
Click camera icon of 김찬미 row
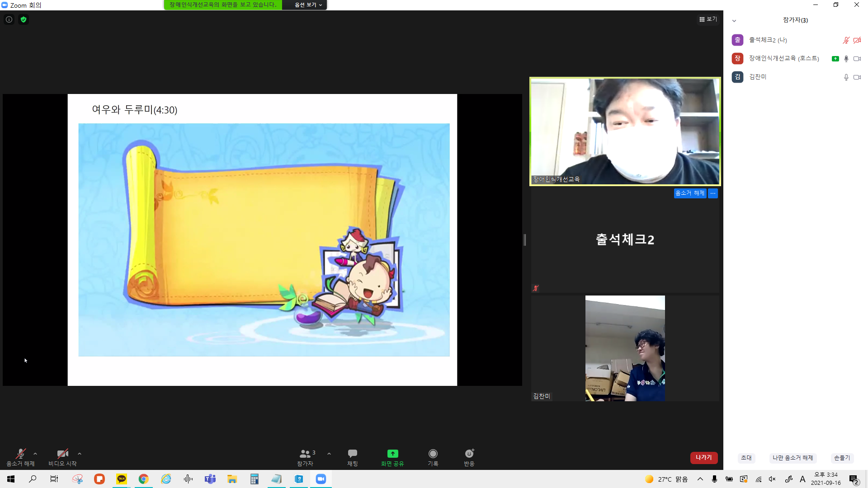[857, 77]
